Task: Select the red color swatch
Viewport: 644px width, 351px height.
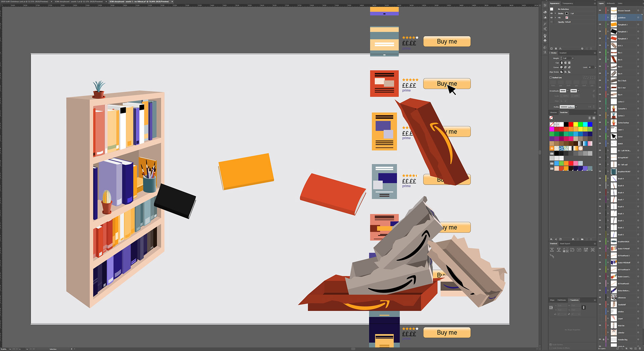Action: [571, 124]
